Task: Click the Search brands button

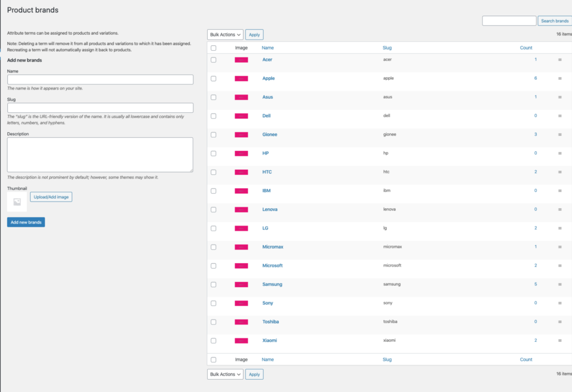Action: point(555,21)
